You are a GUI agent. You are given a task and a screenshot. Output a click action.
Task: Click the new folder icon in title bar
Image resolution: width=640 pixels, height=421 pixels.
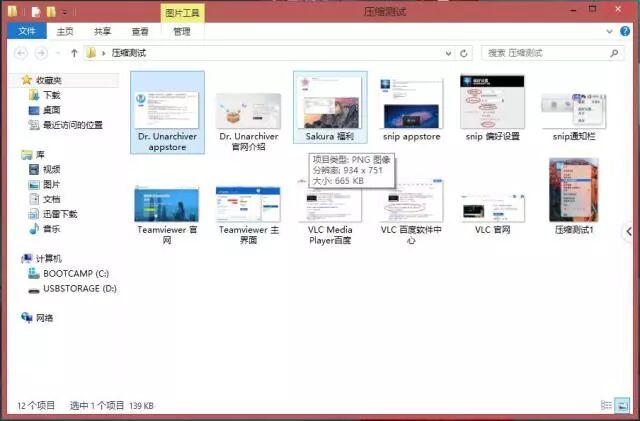(51, 12)
